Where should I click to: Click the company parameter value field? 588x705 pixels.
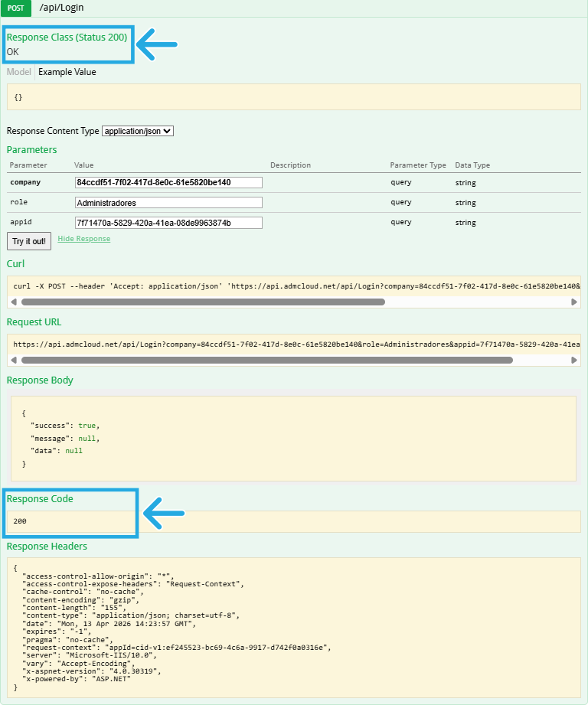point(168,183)
